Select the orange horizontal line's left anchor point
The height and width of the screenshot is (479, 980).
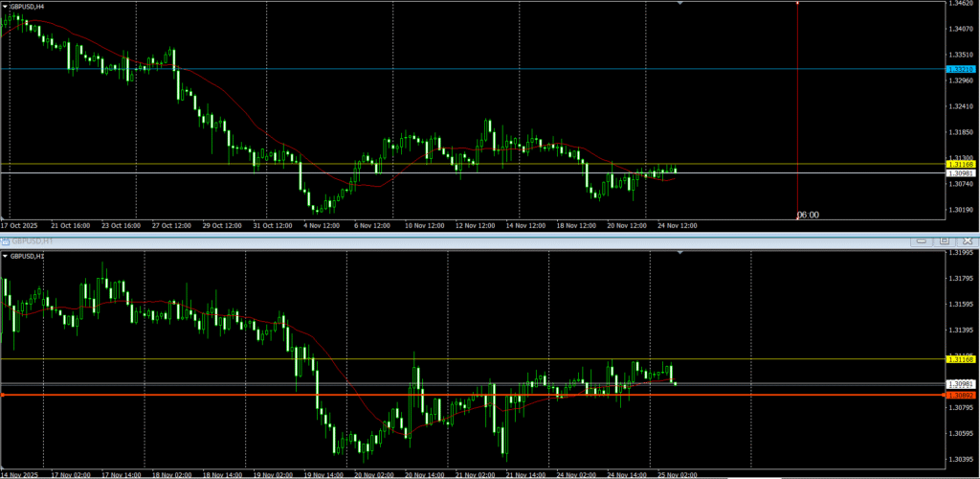(x=3, y=395)
